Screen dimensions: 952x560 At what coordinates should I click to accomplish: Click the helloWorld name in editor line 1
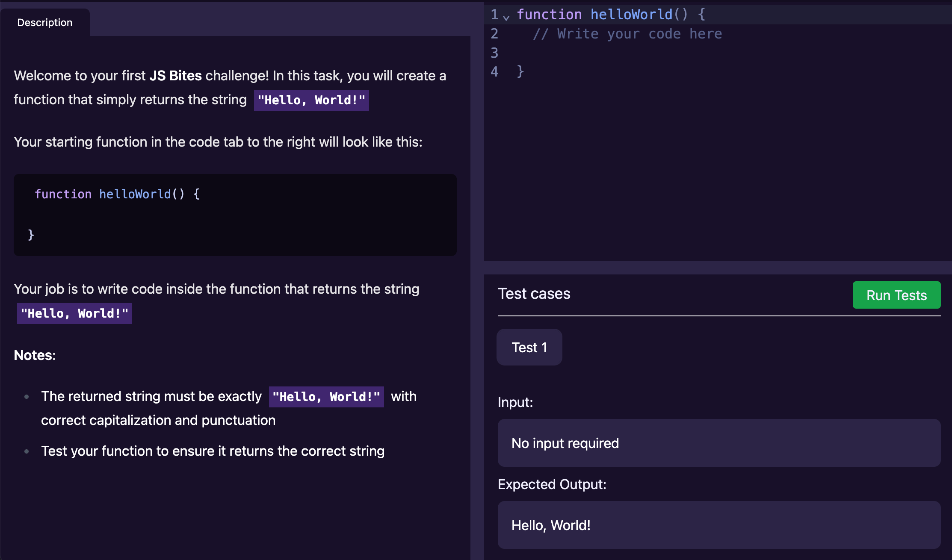(631, 15)
